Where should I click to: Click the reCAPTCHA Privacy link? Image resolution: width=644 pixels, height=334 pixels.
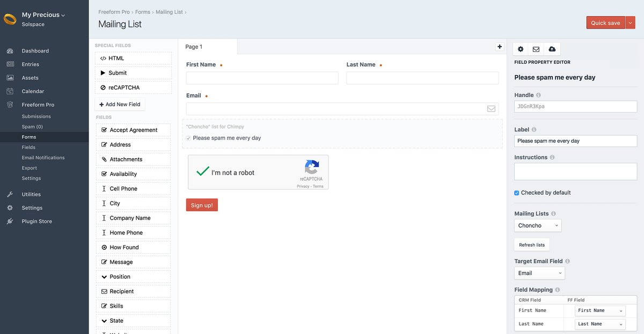tap(303, 186)
